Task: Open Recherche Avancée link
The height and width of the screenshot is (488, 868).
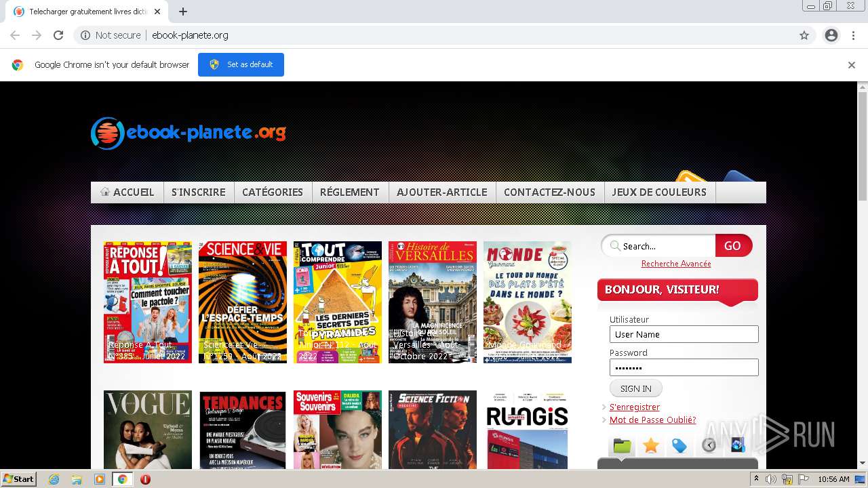Action: point(676,264)
